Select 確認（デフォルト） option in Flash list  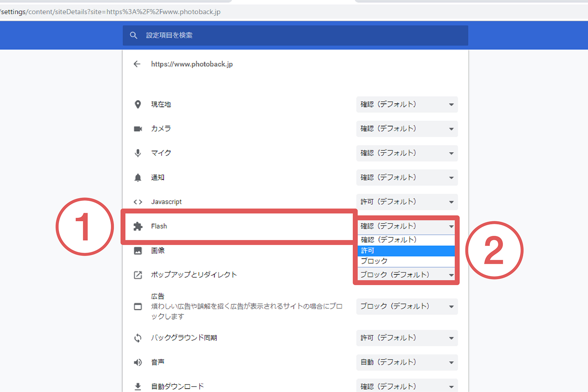tap(406, 240)
